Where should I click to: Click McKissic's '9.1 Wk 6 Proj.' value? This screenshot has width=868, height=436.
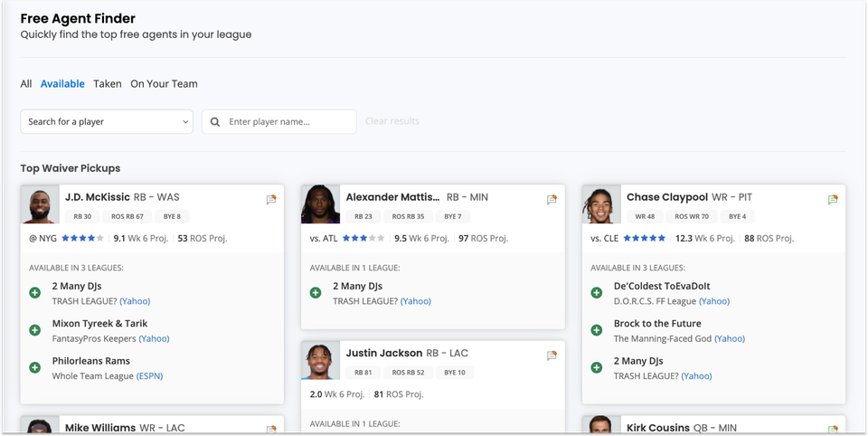coord(141,238)
